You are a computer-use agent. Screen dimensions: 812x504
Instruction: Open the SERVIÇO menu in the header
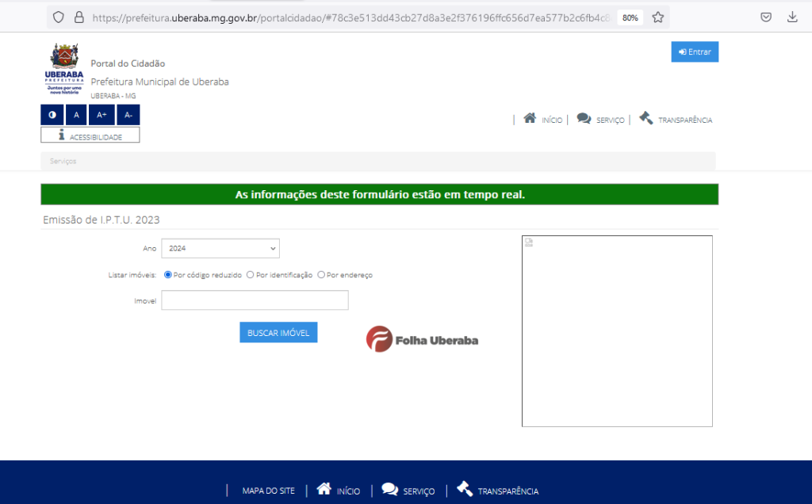tap(600, 120)
